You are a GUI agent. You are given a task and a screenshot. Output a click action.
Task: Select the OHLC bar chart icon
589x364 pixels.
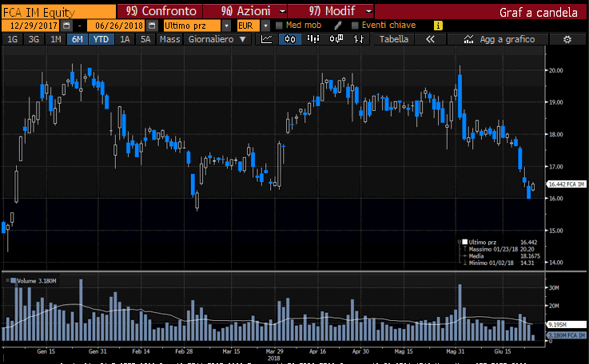[359, 39]
